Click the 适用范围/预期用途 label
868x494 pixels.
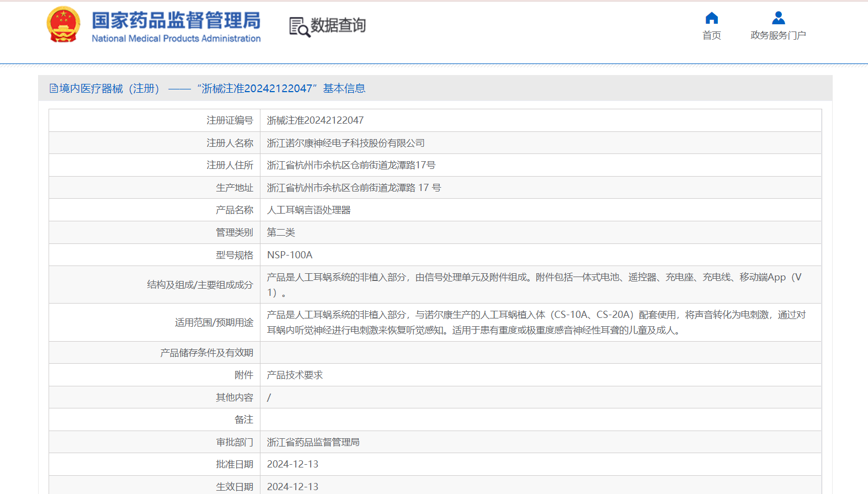click(214, 322)
